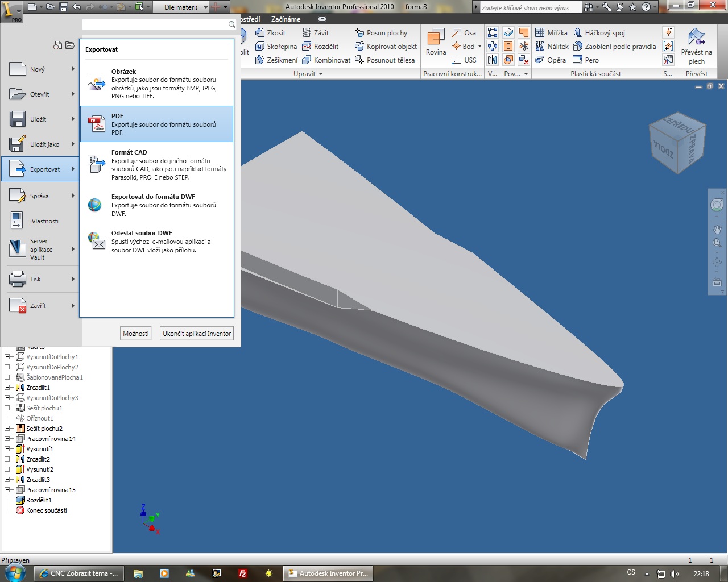Click the Obrázek export icon
This screenshot has width=728, height=582.
96,84
